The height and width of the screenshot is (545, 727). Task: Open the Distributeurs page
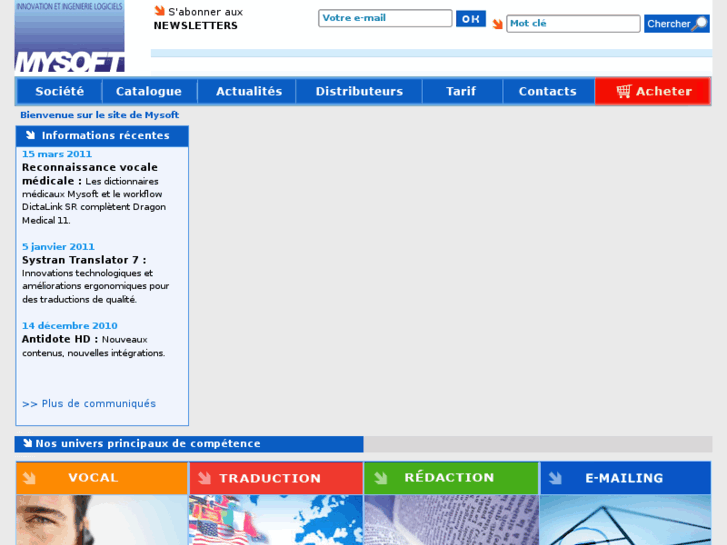tap(359, 91)
